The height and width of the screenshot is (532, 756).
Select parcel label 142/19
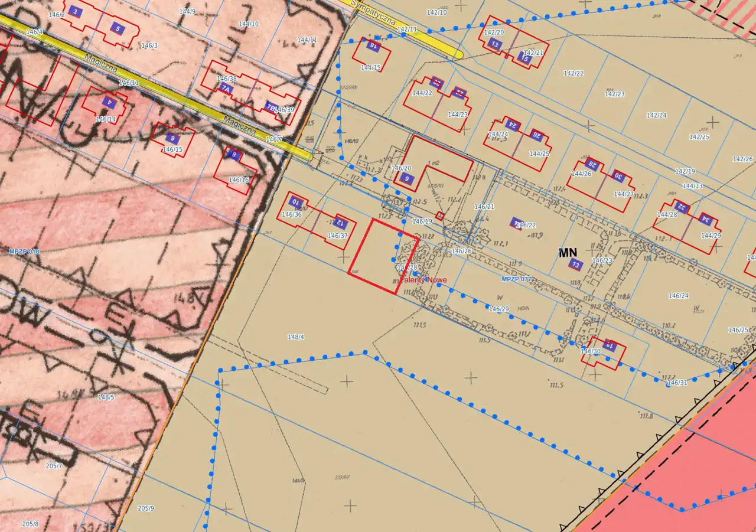coord(685,171)
